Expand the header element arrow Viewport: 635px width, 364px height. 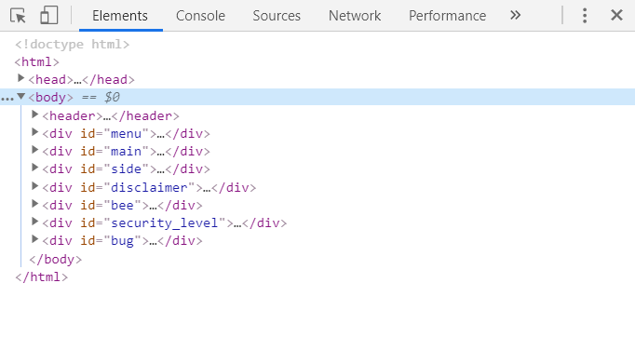[34, 115]
